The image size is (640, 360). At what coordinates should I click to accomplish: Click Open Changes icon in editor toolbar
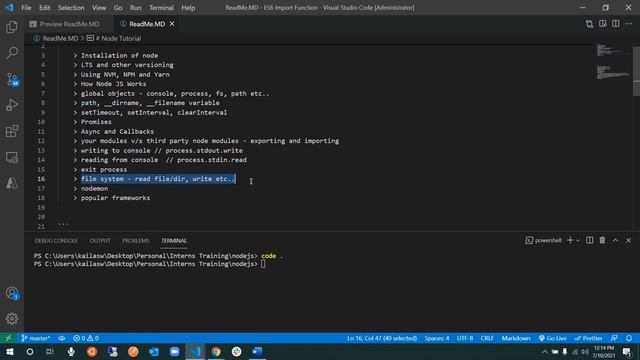pyautogui.click(x=589, y=24)
